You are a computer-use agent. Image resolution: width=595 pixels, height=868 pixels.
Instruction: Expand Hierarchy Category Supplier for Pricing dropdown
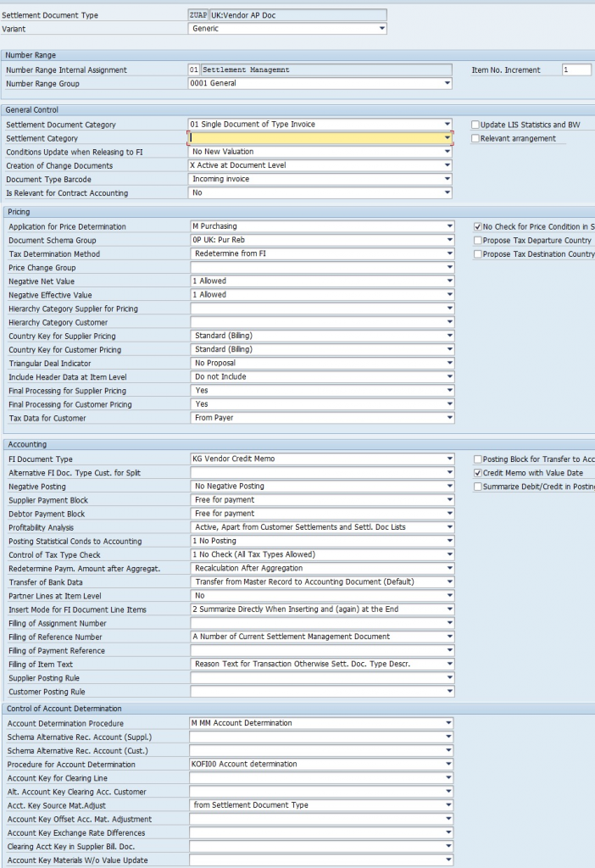coord(322,309)
